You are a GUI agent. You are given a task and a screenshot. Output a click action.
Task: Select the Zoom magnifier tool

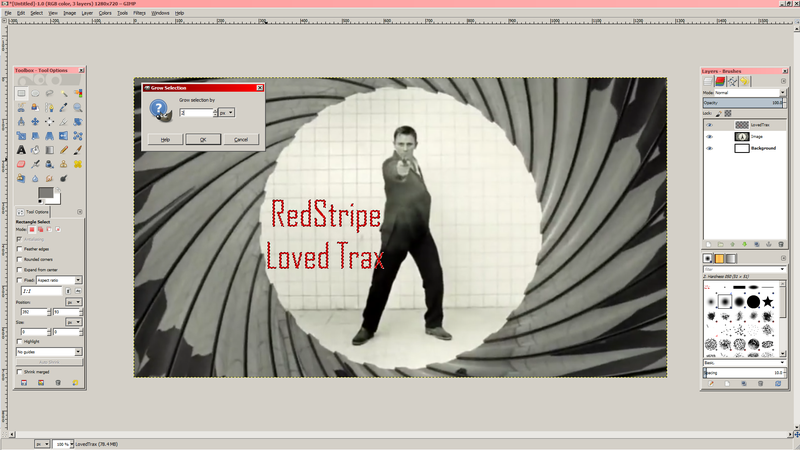pos(78,108)
